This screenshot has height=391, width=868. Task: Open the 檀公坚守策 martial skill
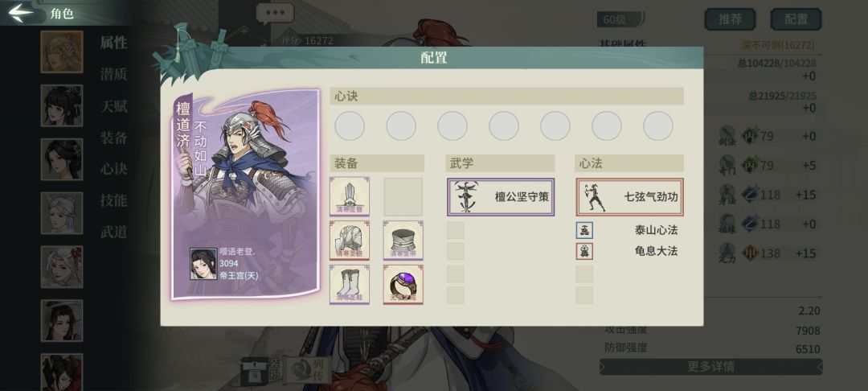(501, 196)
